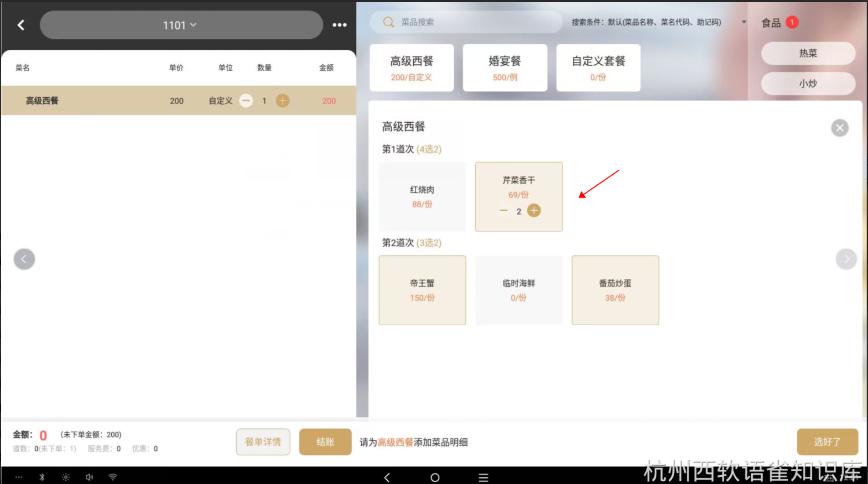Click the 单位 column header
Screen dimensions: 868x484
[x=225, y=68]
